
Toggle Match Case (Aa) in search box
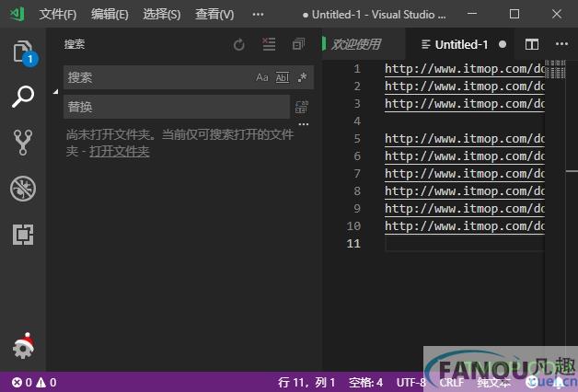coord(262,78)
